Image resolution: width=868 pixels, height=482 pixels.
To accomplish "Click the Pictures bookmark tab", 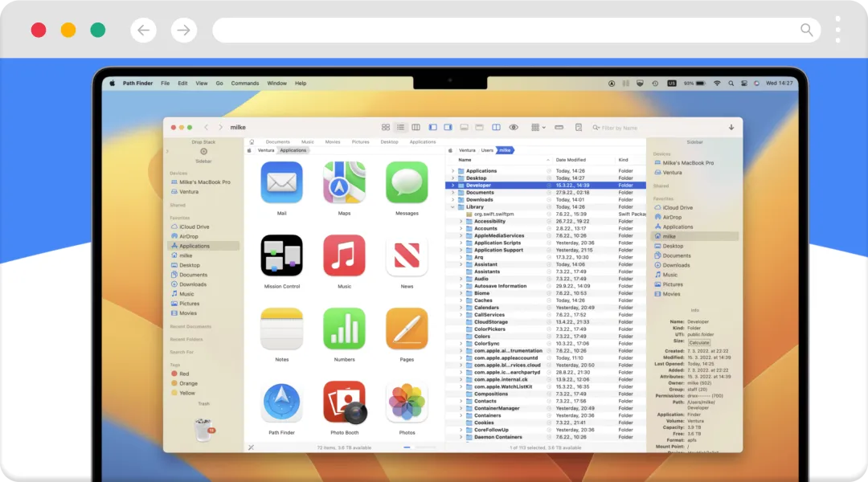I will (x=360, y=141).
